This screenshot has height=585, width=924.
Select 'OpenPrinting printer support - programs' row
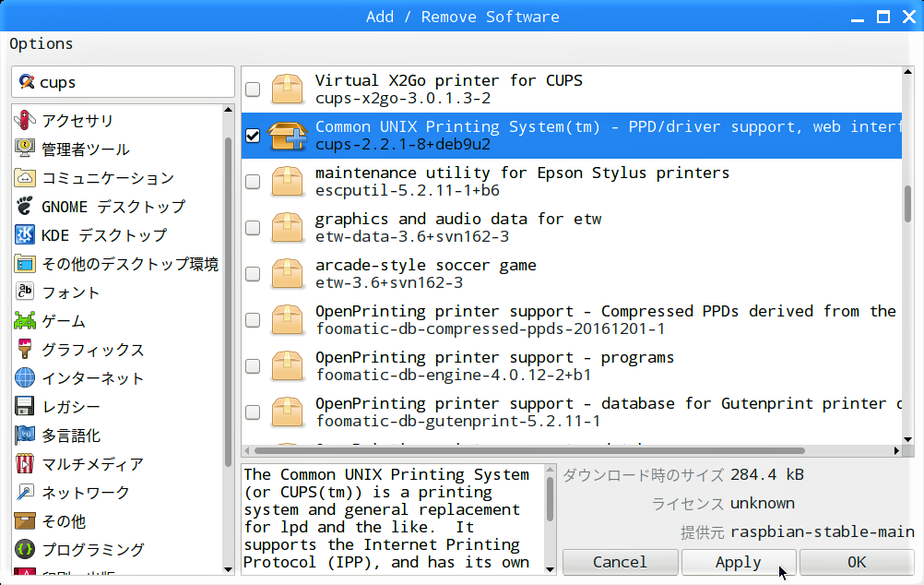(572, 365)
